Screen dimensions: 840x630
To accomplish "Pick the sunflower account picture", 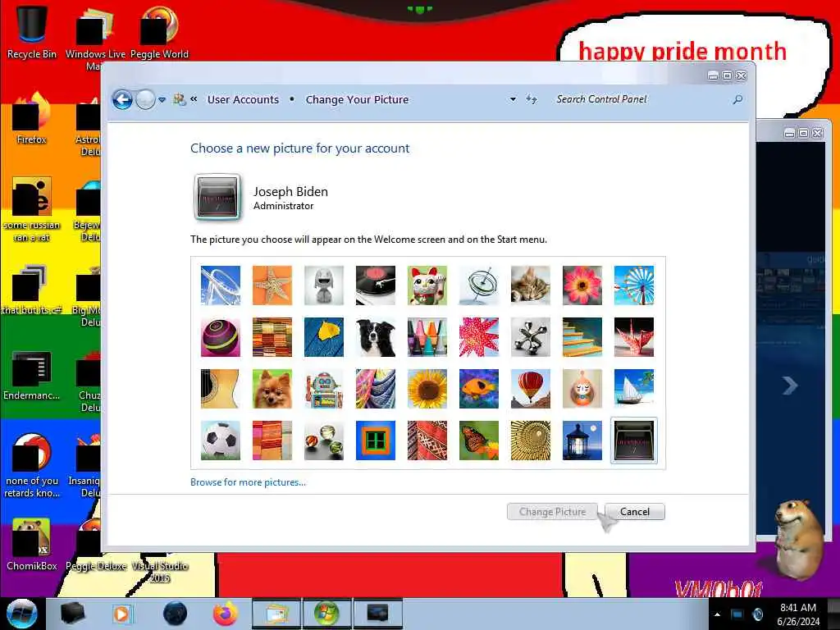I will [427, 388].
